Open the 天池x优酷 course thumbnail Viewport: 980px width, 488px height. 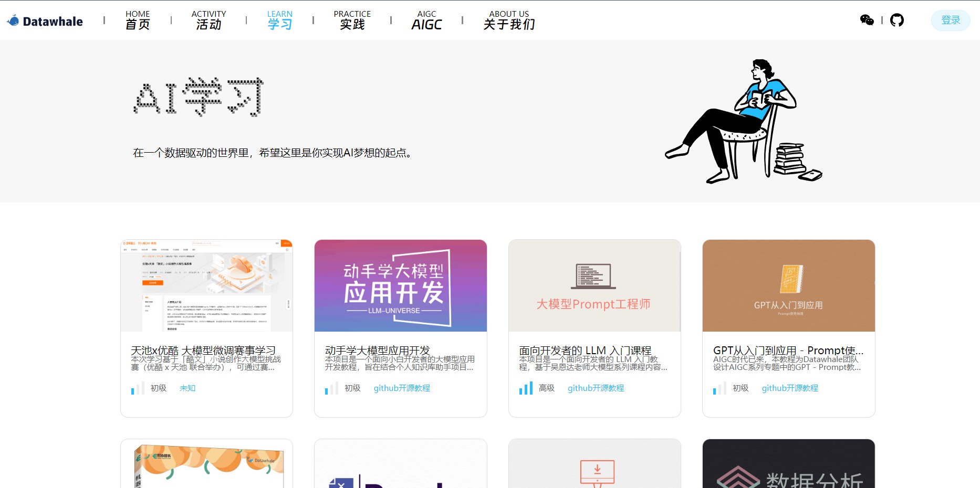point(206,285)
